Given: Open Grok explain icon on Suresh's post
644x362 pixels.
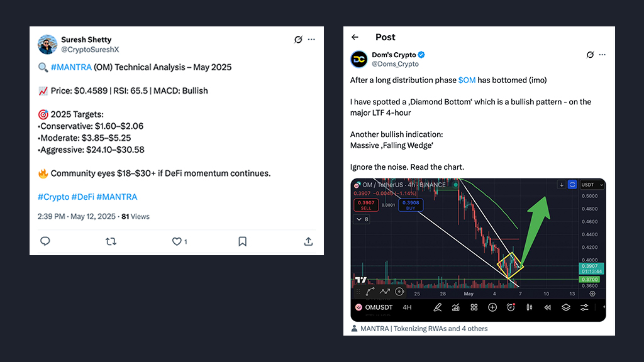Looking at the screenshot, I should (x=298, y=40).
